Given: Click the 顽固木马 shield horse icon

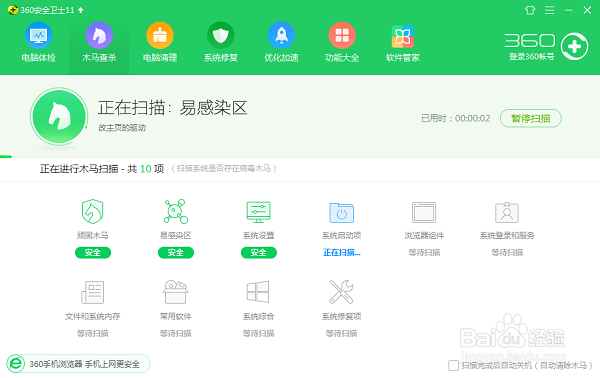Looking at the screenshot, I should point(93,212).
